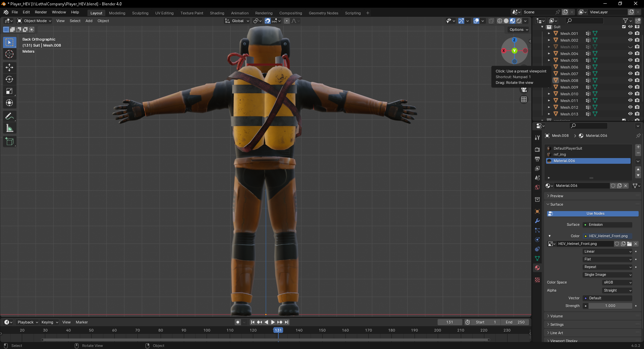
Task: Open the Modifiers wrench tab
Action: [x=537, y=221]
